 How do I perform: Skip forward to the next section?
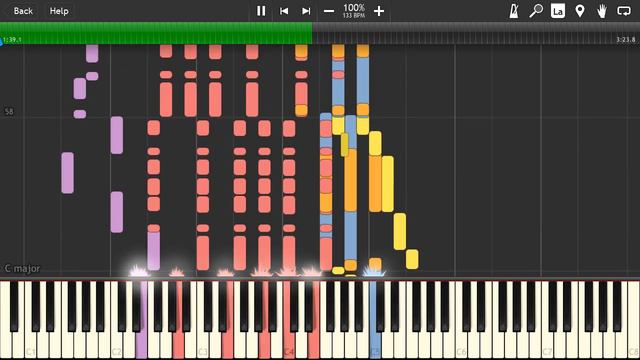click(306, 11)
